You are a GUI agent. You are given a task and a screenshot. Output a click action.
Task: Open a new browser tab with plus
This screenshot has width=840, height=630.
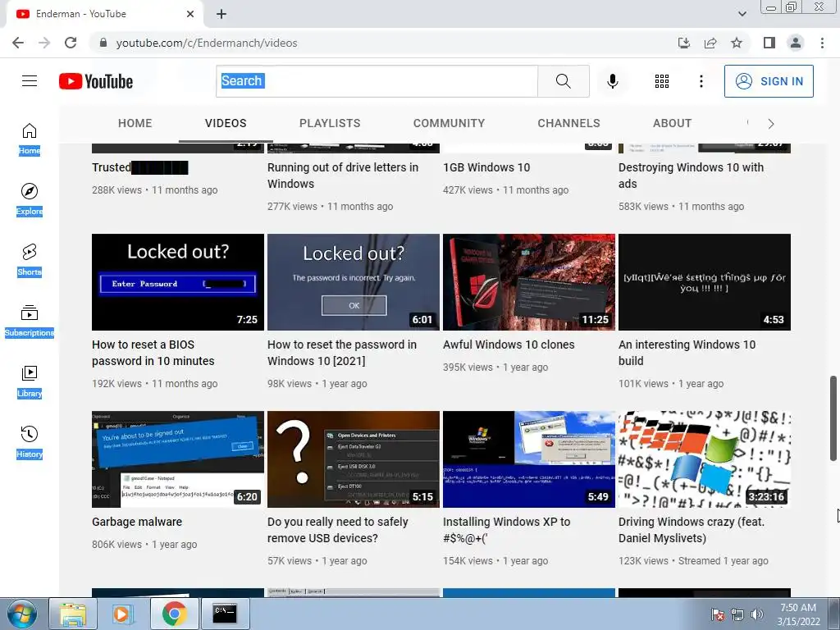(221, 14)
